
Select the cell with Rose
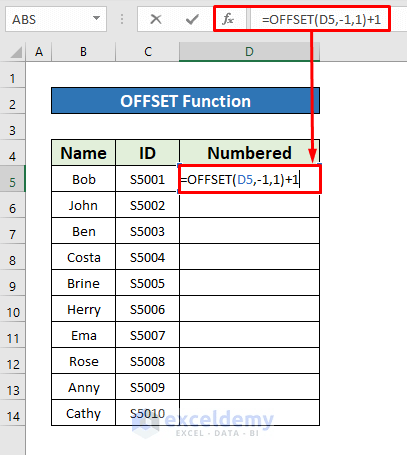(x=83, y=361)
